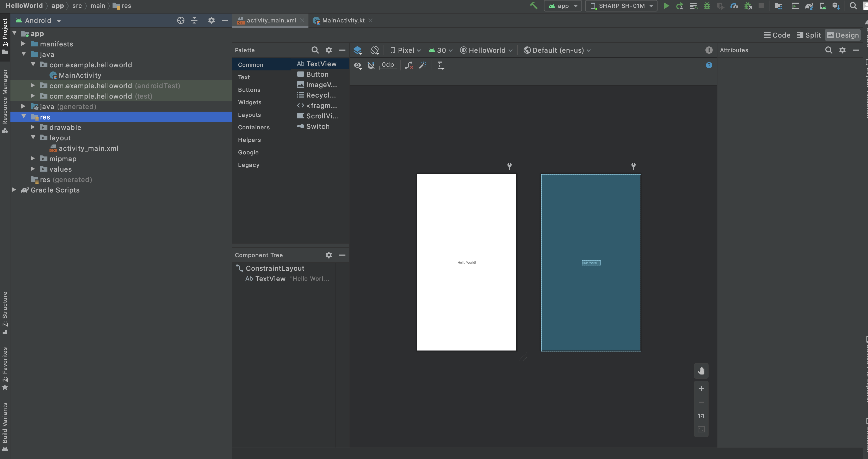Switch to Code view mode

click(x=777, y=35)
